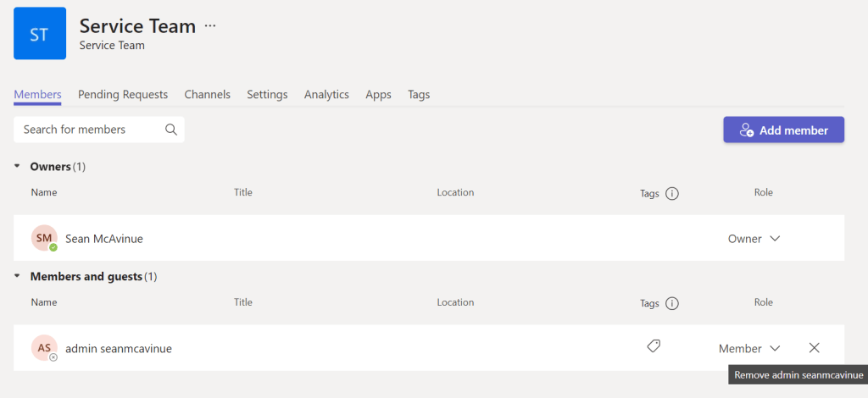The width and height of the screenshot is (868, 398).
Task: Click the Service Team ST avatar tile
Action: click(x=40, y=34)
